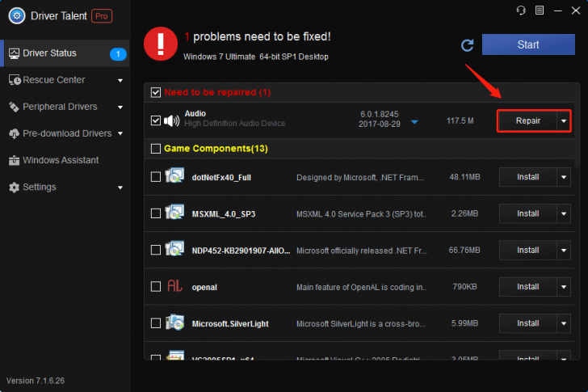Image resolution: width=588 pixels, height=392 pixels.
Task: Open the Audio driver version dropdown arrow
Action: [414, 122]
